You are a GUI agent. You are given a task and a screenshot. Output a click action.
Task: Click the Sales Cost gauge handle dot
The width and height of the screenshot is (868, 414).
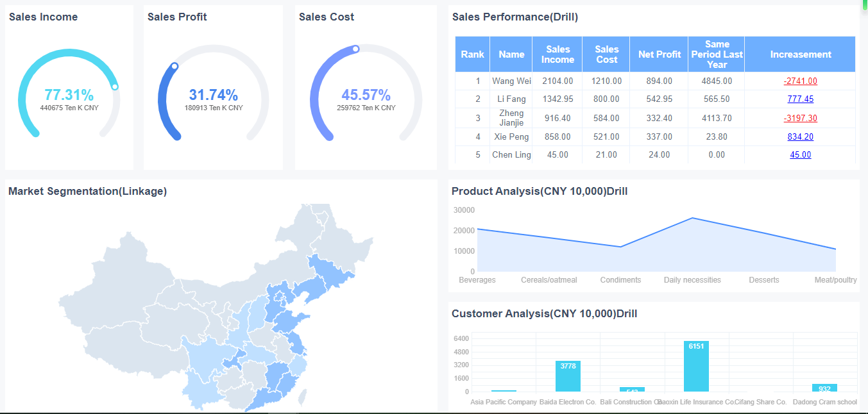pyautogui.click(x=355, y=49)
